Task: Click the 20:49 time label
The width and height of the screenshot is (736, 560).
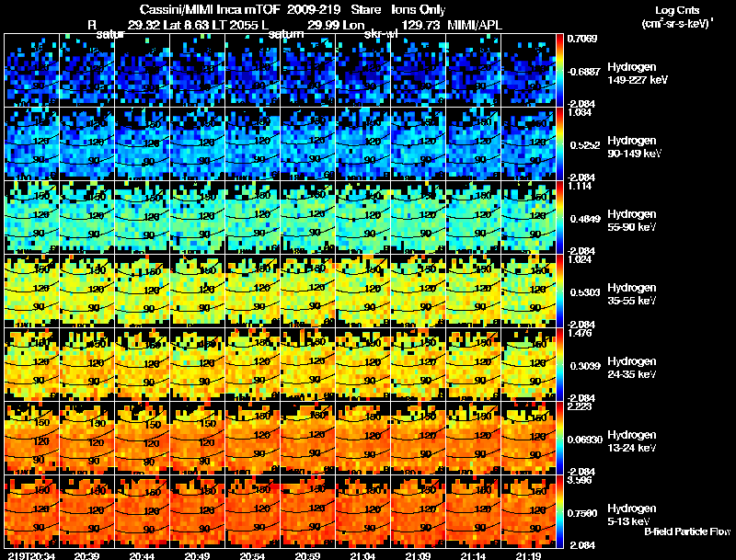Action: click(x=197, y=555)
